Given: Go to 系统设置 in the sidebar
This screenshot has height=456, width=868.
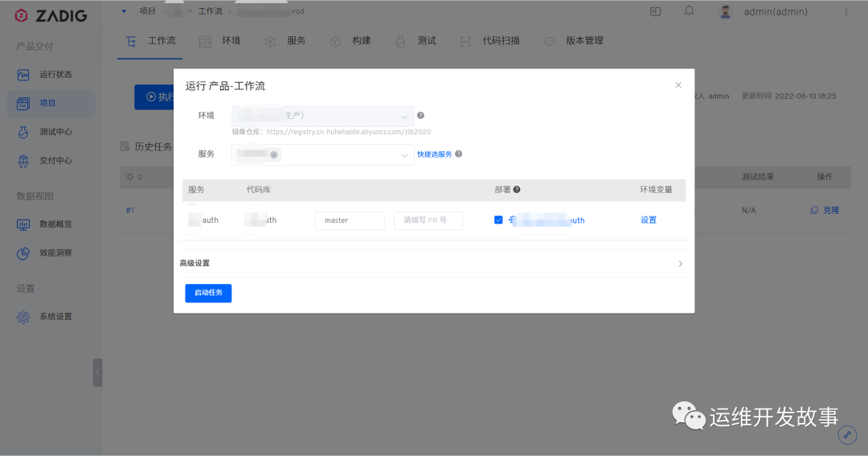Looking at the screenshot, I should (x=55, y=317).
